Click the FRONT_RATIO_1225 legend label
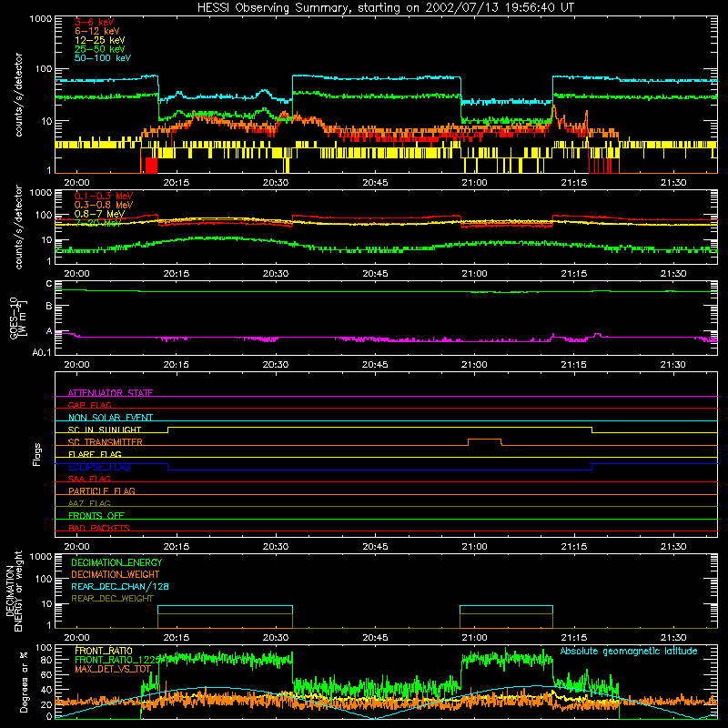The image size is (728, 728). (x=117, y=660)
